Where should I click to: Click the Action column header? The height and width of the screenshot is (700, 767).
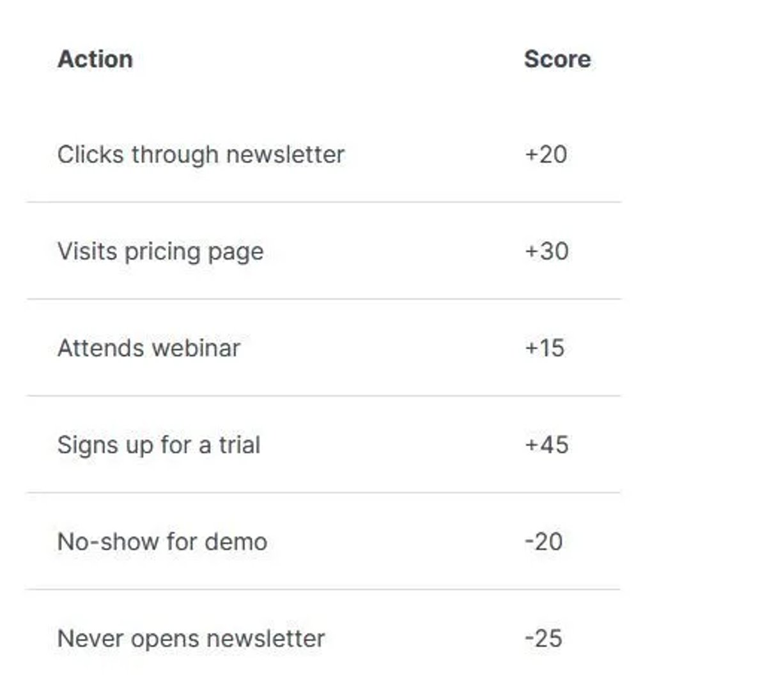tap(95, 59)
